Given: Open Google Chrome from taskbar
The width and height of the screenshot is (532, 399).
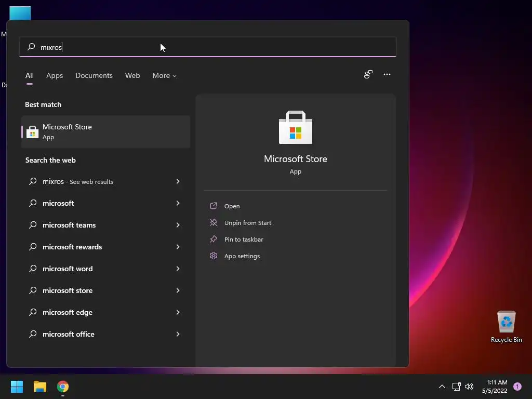Looking at the screenshot, I should tap(63, 387).
